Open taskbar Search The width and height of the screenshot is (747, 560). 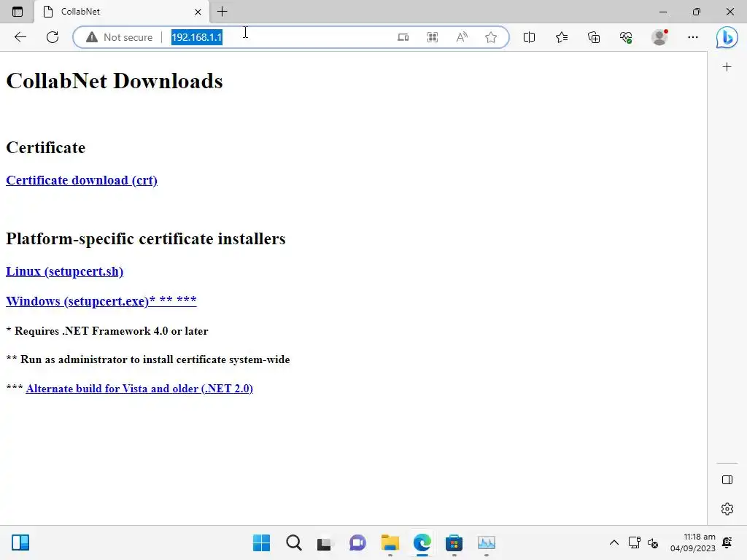pyautogui.click(x=293, y=542)
